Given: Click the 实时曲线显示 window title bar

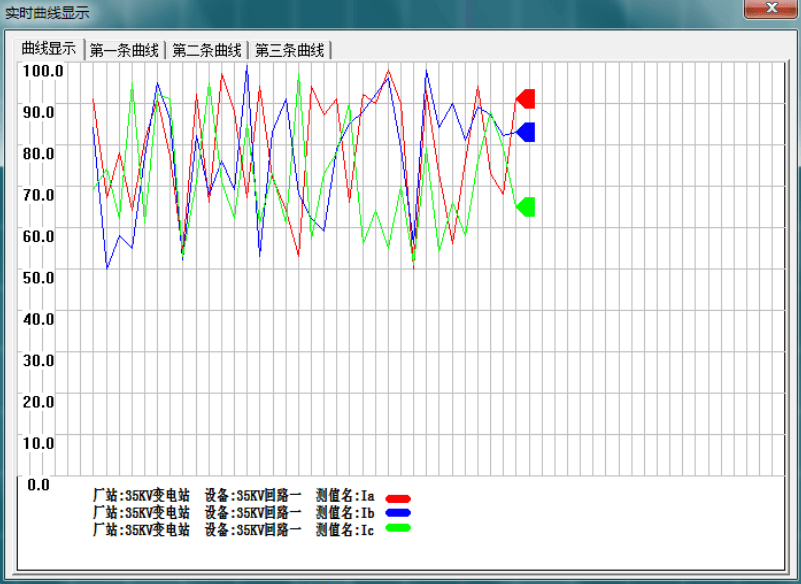Looking at the screenshot, I should [x=300, y=13].
